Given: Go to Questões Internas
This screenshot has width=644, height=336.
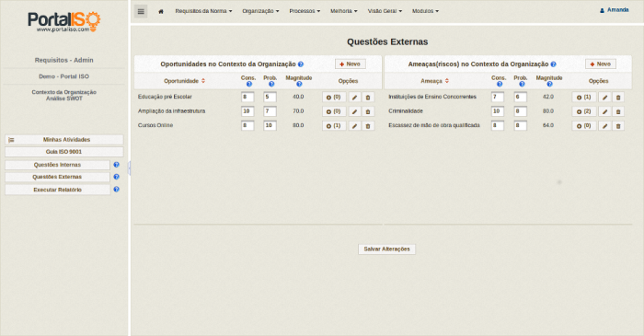Looking at the screenshot, I should click(x=57, y=165).
